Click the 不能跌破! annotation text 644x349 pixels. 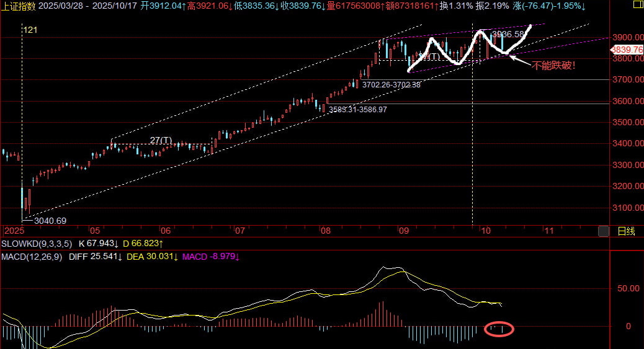[x=554, y=65]
